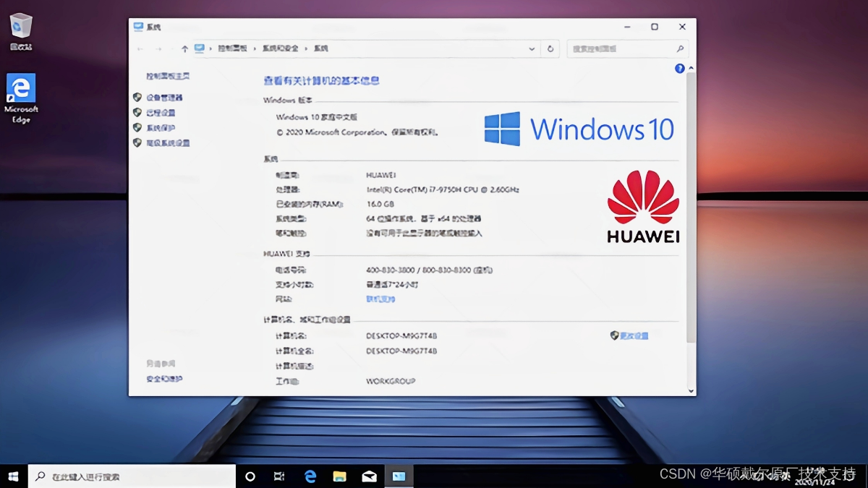The height and width of the screenshot is (488, 868).
Task: Click the scrollbar down arrow
Action: [x=692, y=390]
